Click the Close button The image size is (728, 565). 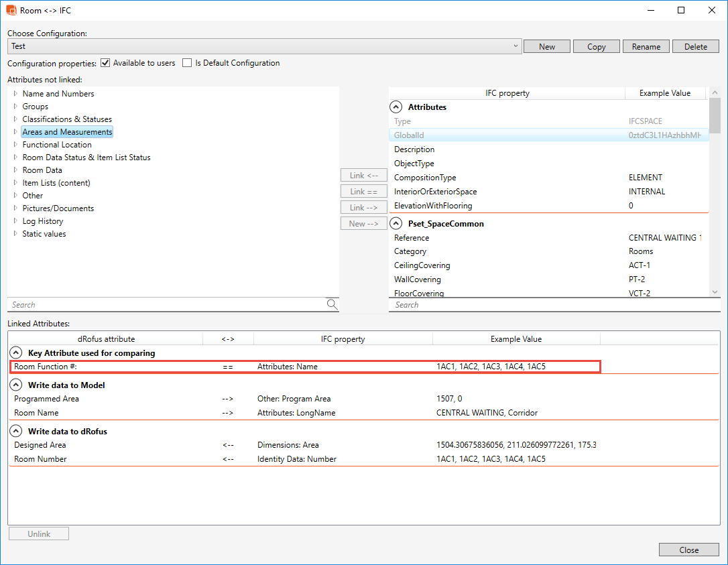click(x=688, y=549)
